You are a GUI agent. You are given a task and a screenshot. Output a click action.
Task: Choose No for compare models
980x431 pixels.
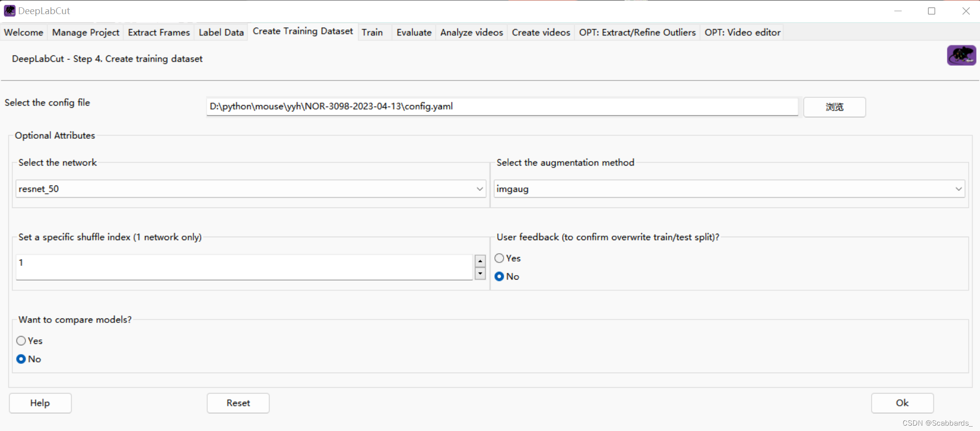click(28, 359)
